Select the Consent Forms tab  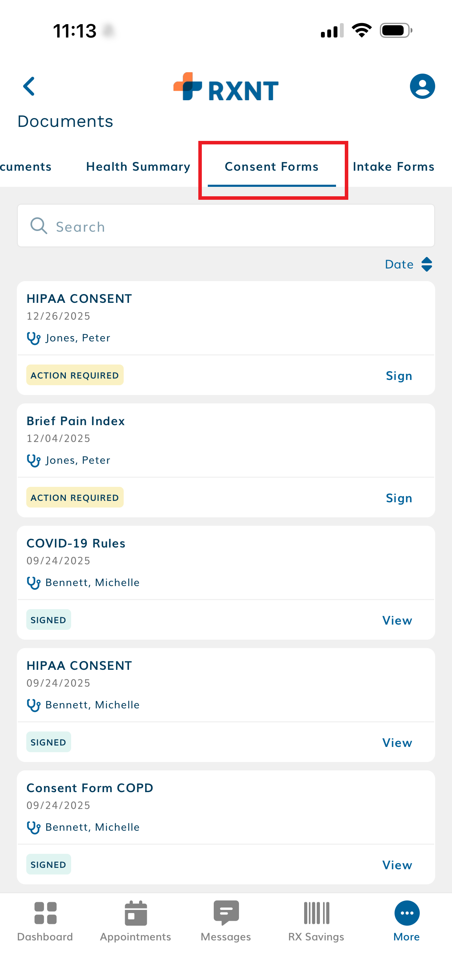[x=272, y=166]
